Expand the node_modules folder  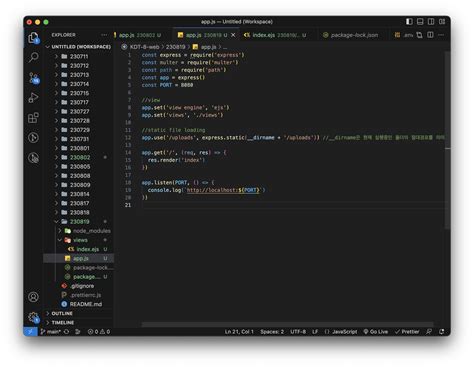79,231
